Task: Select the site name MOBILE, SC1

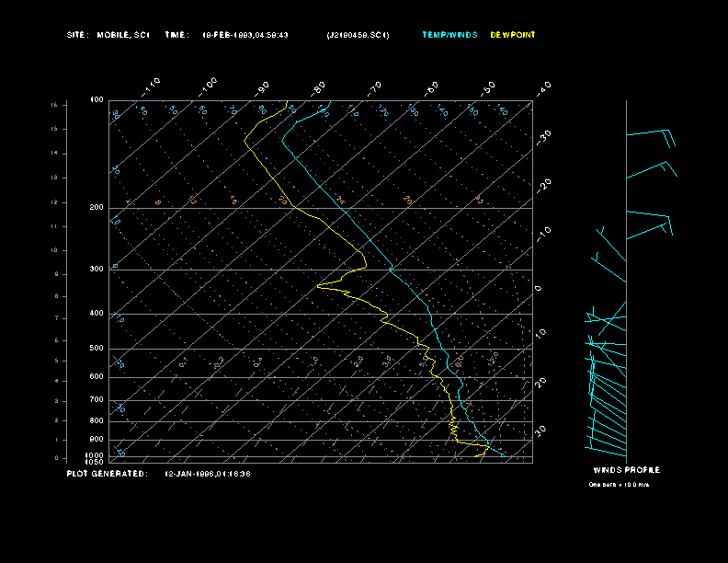Action: click(122, 35)
